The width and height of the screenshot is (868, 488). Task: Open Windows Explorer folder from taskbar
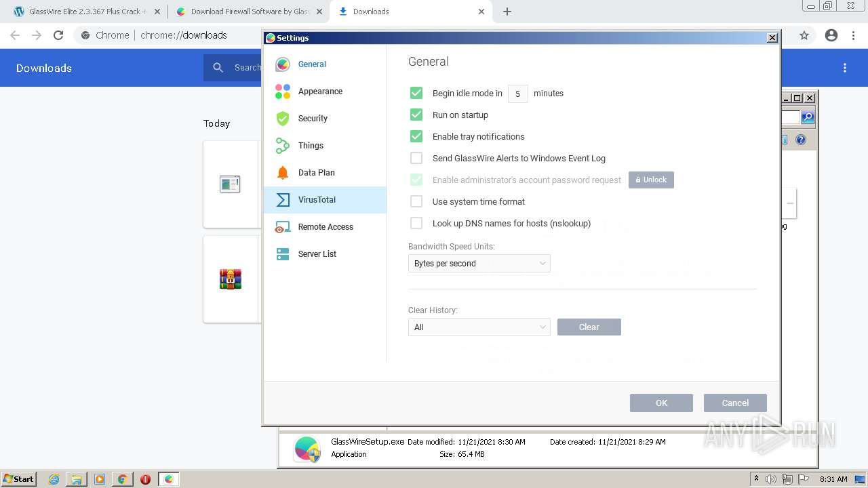click(77, 479)
